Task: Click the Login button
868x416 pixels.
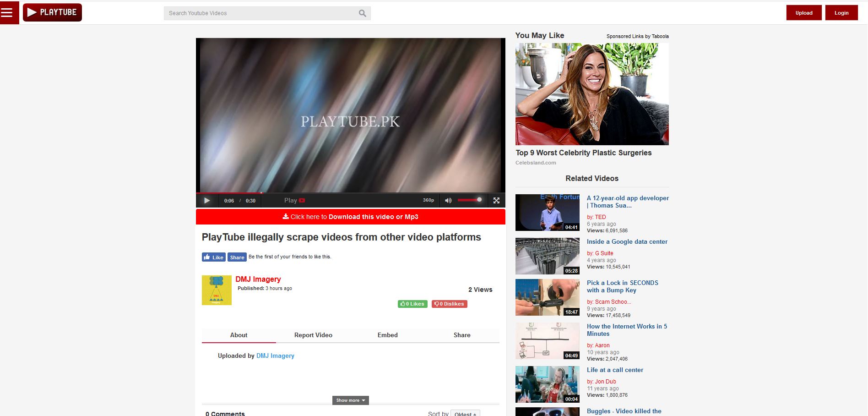Action: tap(841, 13)
